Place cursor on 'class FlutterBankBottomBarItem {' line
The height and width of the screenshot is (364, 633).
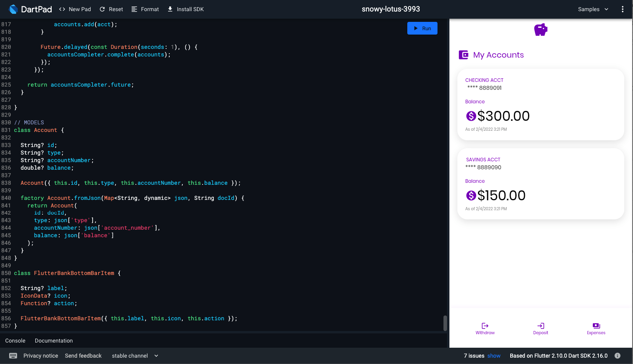(x=67, y=273)
